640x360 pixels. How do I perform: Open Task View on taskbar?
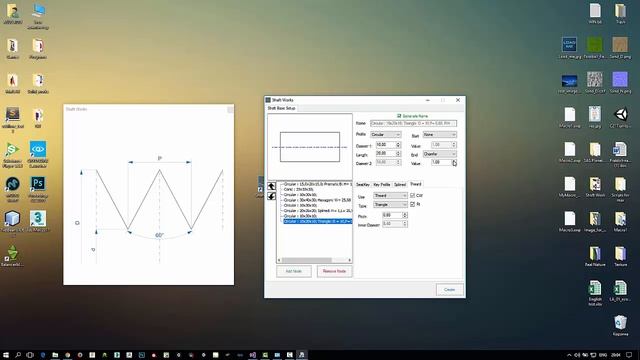click(x=30, y=355)
